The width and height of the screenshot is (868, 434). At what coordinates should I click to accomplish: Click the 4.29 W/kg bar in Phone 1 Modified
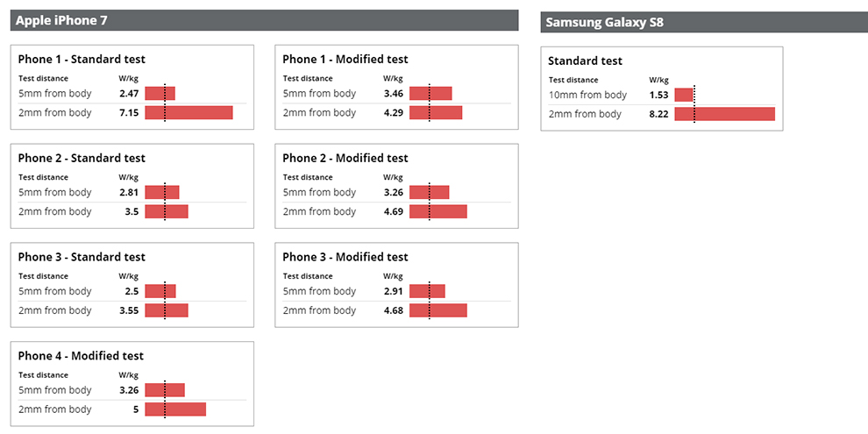tap(436, 113)
